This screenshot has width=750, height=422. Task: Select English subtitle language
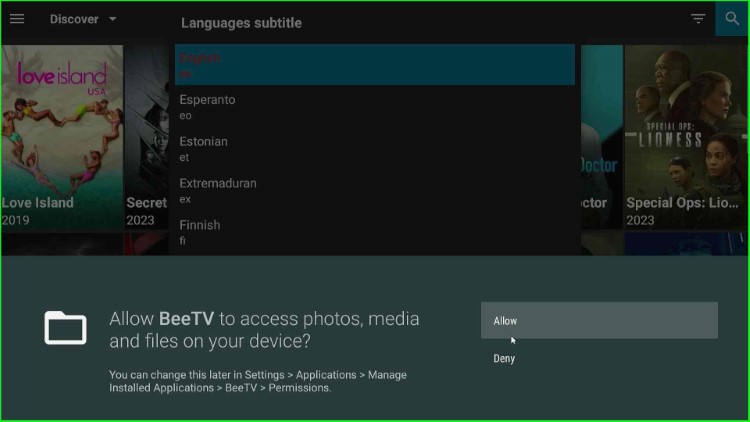point(375,65)
